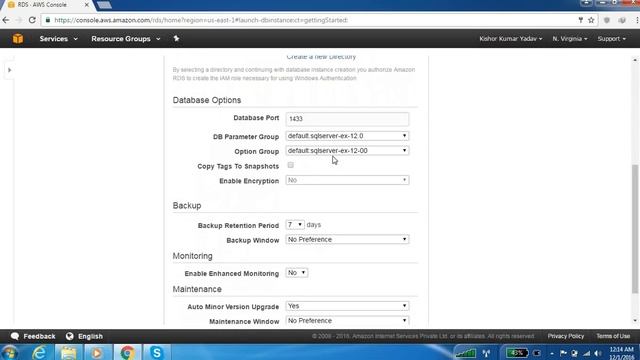The height and width of the screenshot is (360, 640).
Task: Click the secure padlock icon in the address bar
Action: (48, 20)
